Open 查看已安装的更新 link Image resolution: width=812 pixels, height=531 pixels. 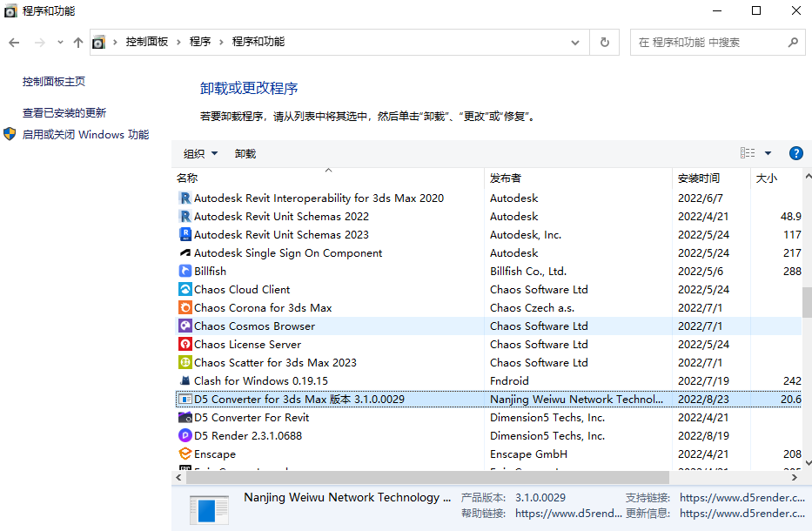tap(64, 112)
